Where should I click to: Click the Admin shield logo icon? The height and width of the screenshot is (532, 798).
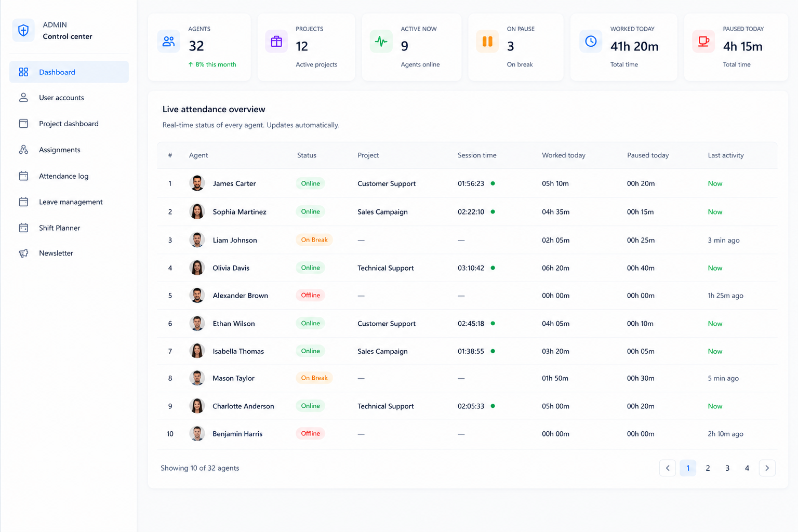pos(23,30)
